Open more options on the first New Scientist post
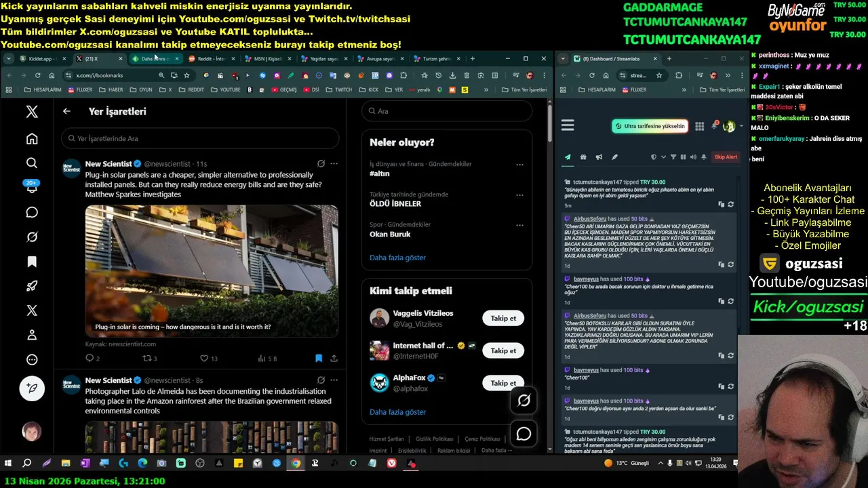 coord(334,163)
